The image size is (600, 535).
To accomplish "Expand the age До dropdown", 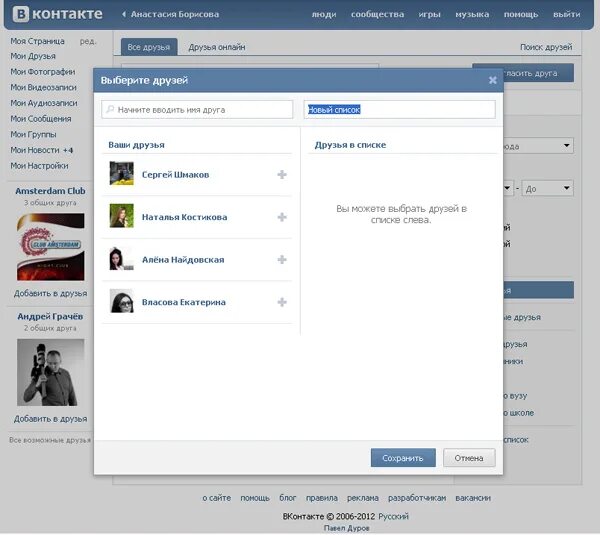I will pyautogui.click(x=548, y=188).
